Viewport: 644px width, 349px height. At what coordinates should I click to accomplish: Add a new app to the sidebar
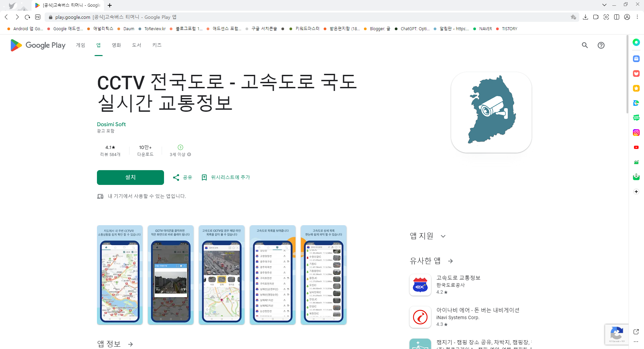pyautogui.click(x=636, y=192)
